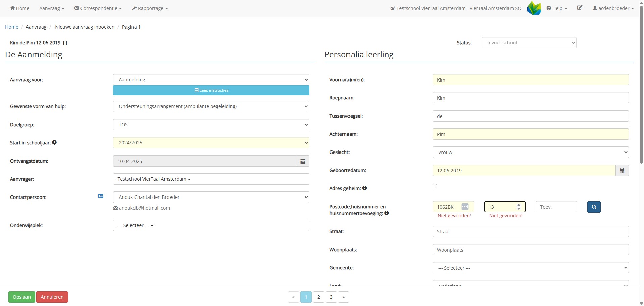The image size is (644, 306).
Task: Click the VierTaal leaf logo
Action: tap(534, 8)
